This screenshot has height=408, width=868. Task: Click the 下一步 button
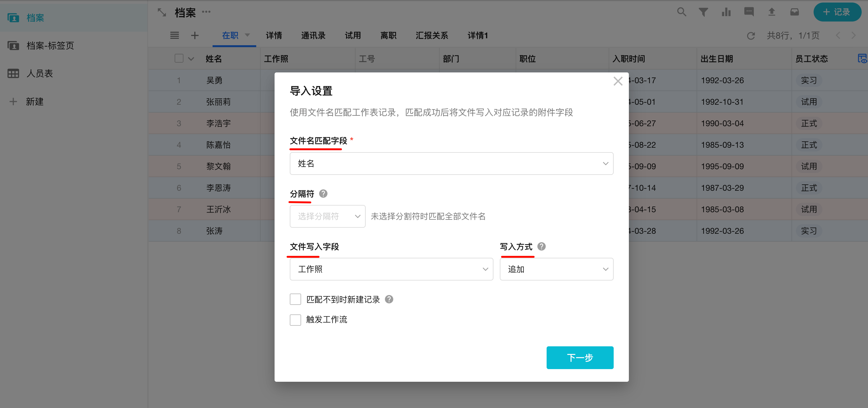click(579, 357)
